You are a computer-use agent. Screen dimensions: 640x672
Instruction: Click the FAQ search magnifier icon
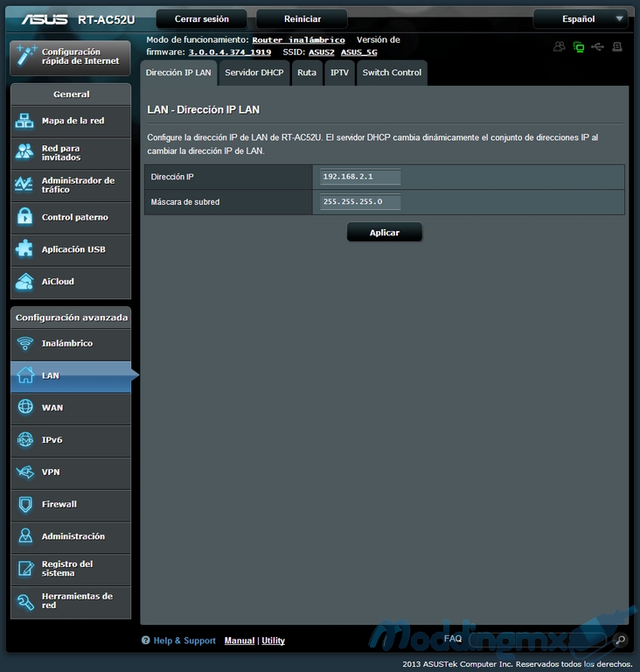pos(620,640)
